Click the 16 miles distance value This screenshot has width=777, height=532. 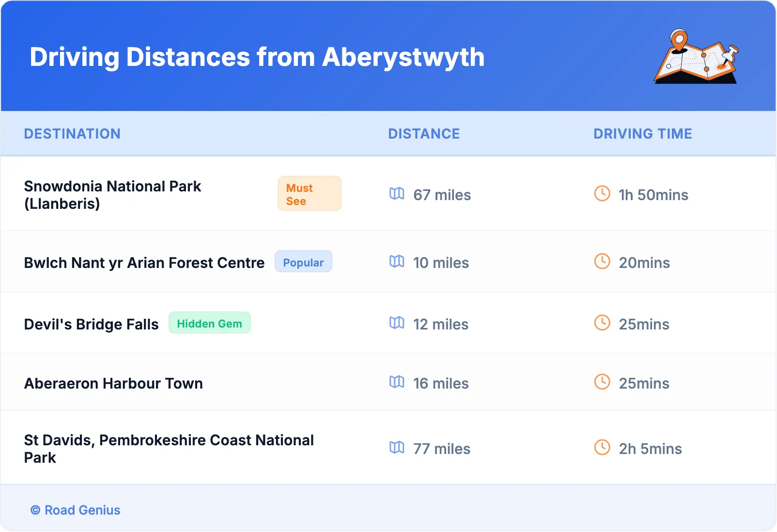[x=441, y=383]
